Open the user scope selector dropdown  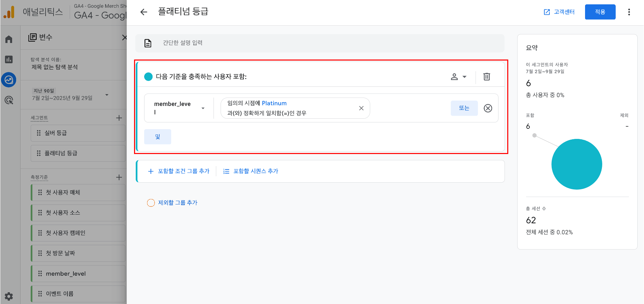point(458,77)
